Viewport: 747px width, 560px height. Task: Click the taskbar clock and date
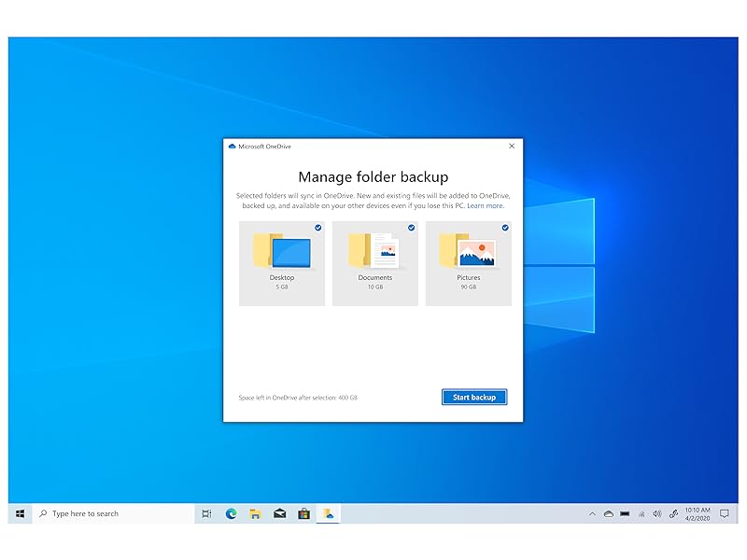coord(698,513)
